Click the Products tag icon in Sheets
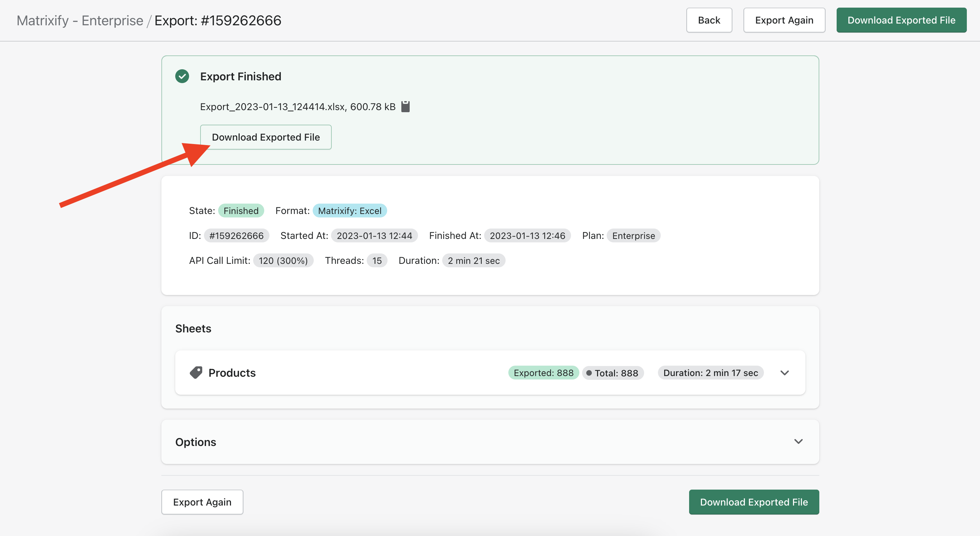This screenshot has width=980, height=536. (x=196, y=373)
